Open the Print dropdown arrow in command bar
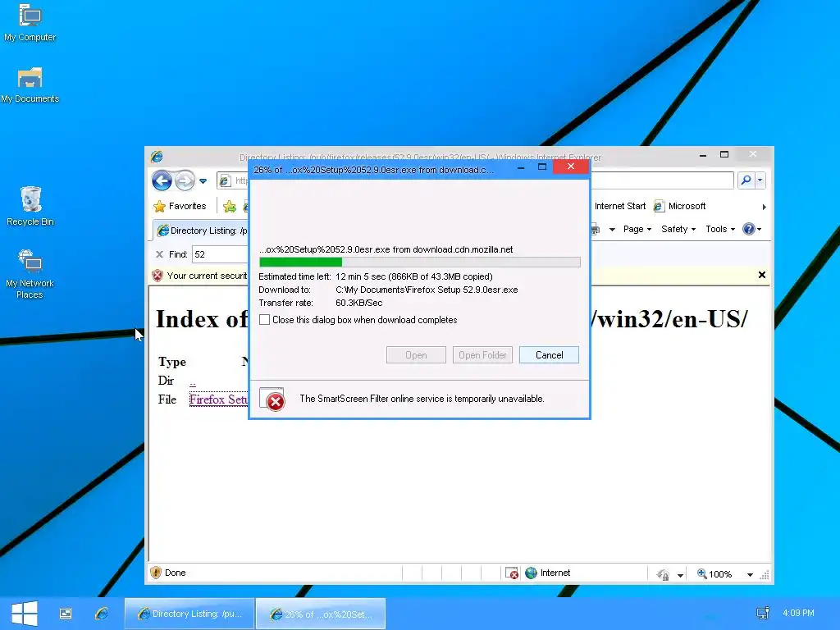The height and width of the screenshot is (630, 840). [612, 230]
